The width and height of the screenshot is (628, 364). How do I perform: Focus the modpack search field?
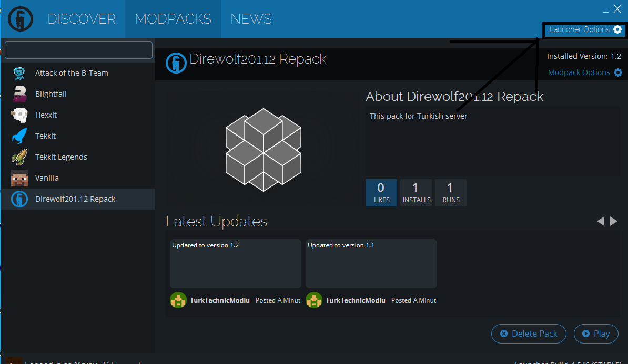[78, 50]
